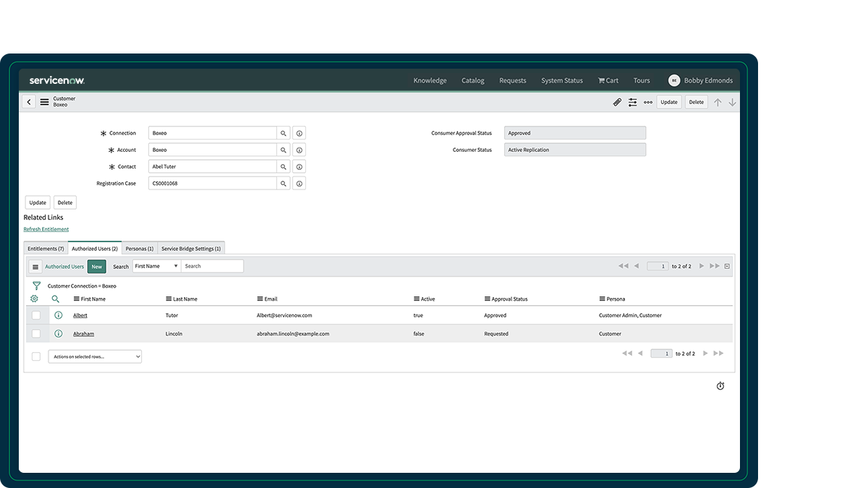Open the filter funnel icon
The image size is (868, 488).
[36, 285]
